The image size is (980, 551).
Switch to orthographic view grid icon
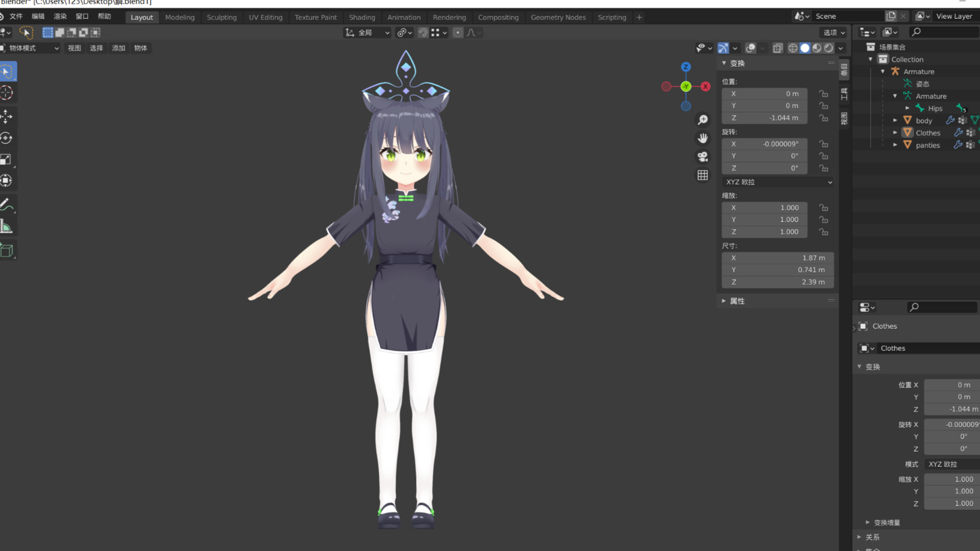(703, 175)
